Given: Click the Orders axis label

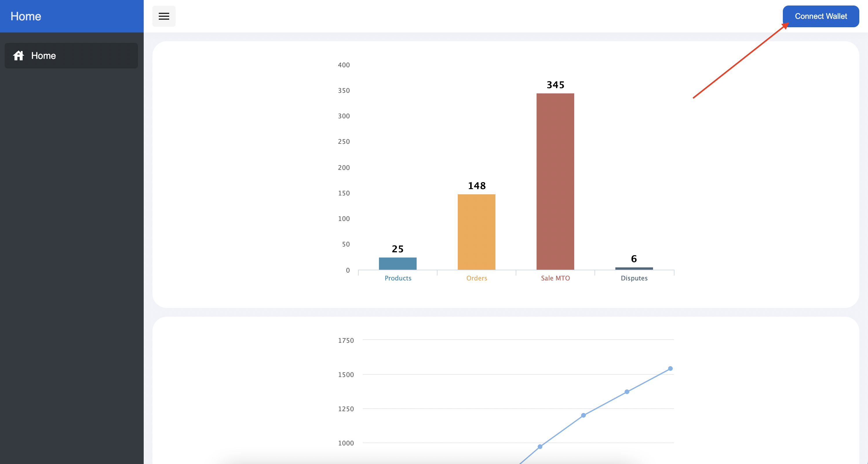Looking at the screenshot, I should (x=477, y=278).
